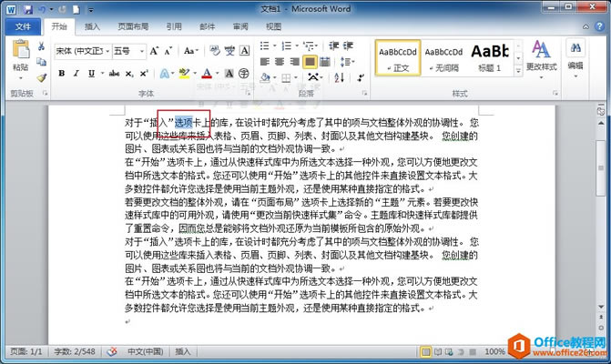The image size is (611, 364).
Task: Expand the Styles gallery More arrow
Action: point(518,71)
